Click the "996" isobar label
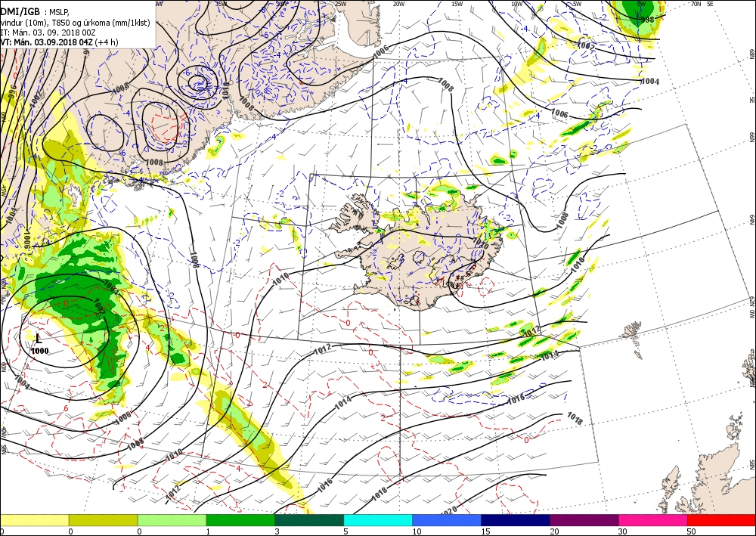Screen dimensions: 756x536 coord(13,93)
